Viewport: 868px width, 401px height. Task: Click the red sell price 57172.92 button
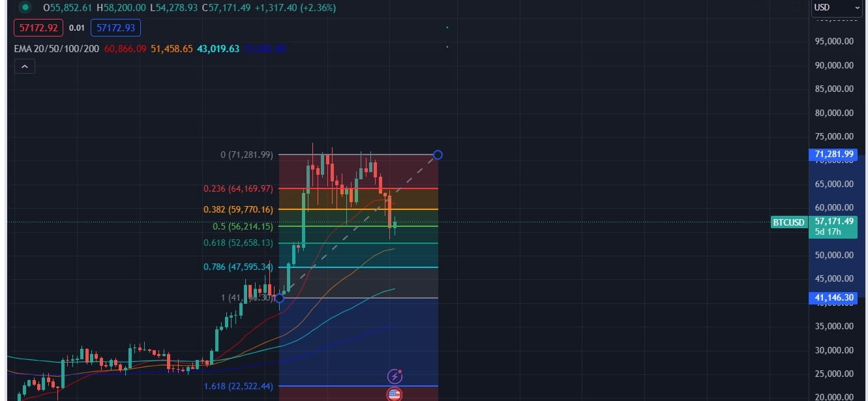point(40,27)
